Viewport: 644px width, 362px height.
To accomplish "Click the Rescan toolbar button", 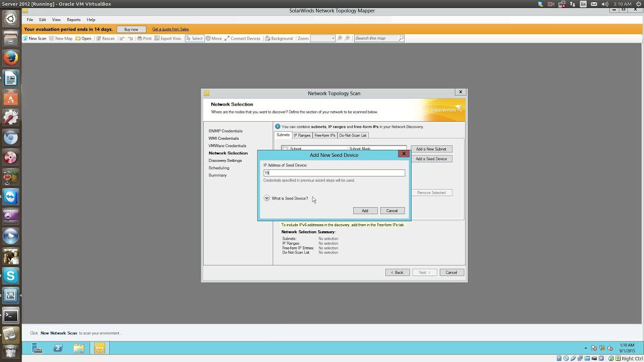I will pyautogui.click(x=105, y=38).
